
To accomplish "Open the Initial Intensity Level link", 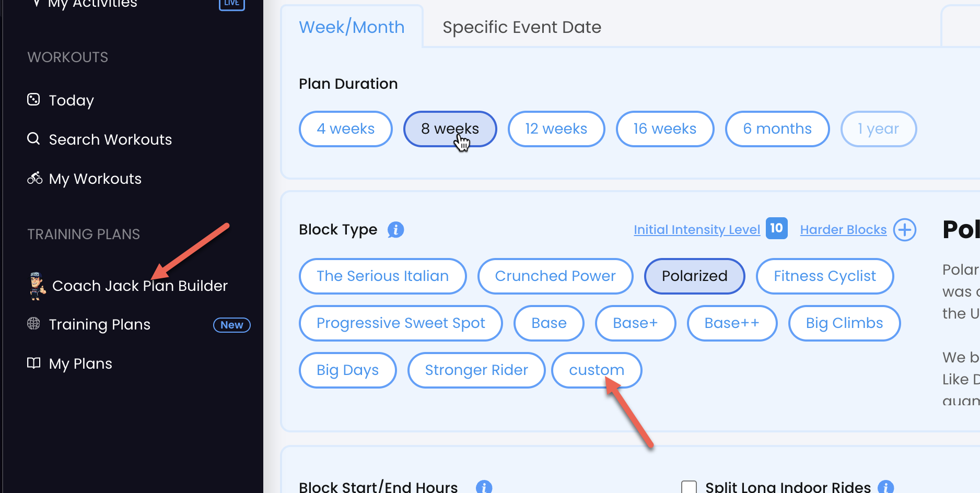I will click(x=697, y=230).
